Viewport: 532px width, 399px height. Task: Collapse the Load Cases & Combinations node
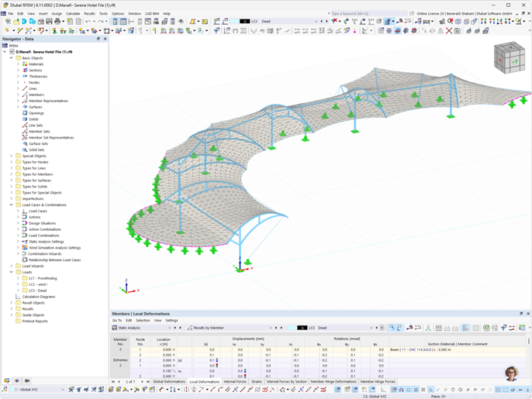coord(12,205)
